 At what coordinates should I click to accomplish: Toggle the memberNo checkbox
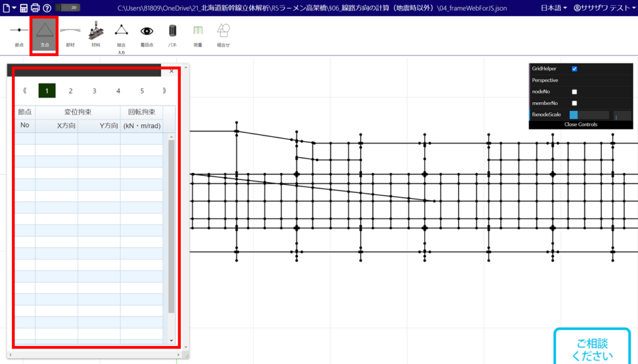coord(574,103)
